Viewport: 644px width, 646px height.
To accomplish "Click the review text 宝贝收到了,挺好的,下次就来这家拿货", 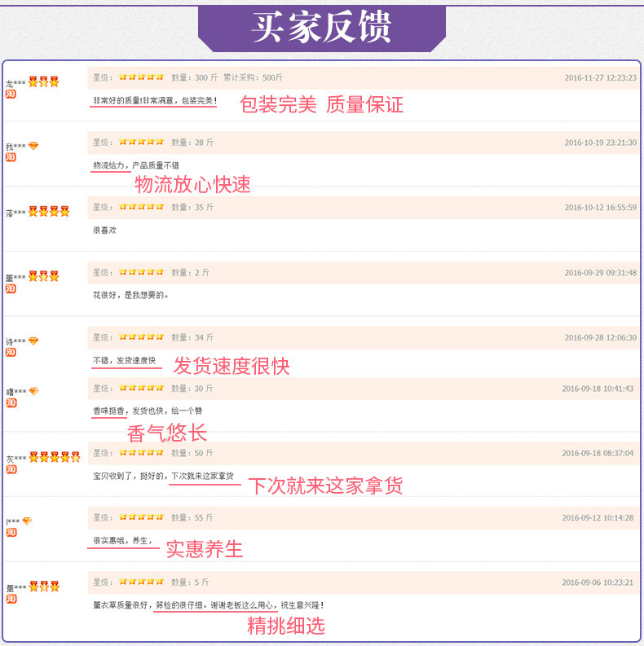I will (163, 477).
